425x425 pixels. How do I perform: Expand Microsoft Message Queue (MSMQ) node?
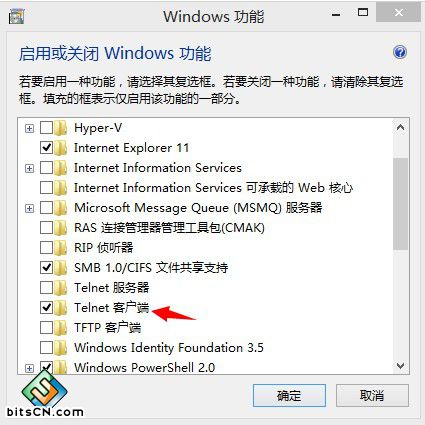pos(29,208)
